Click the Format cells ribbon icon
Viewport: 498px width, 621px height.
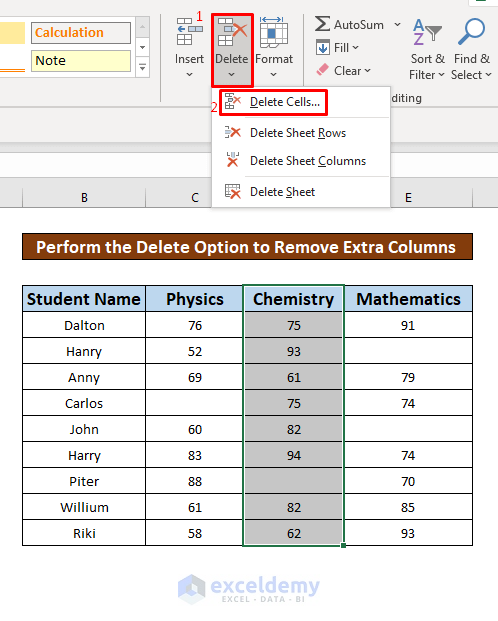click(x=273, y=32)
